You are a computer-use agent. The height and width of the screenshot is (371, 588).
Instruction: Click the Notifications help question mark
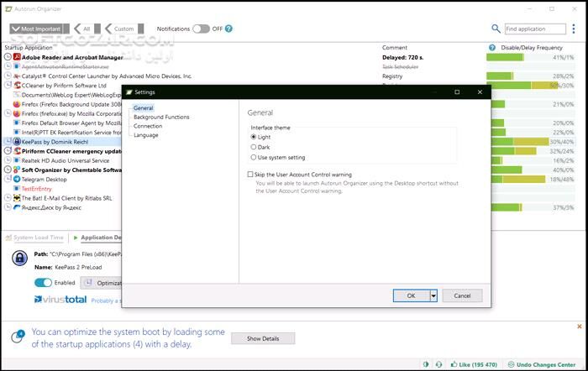[229, 29]
